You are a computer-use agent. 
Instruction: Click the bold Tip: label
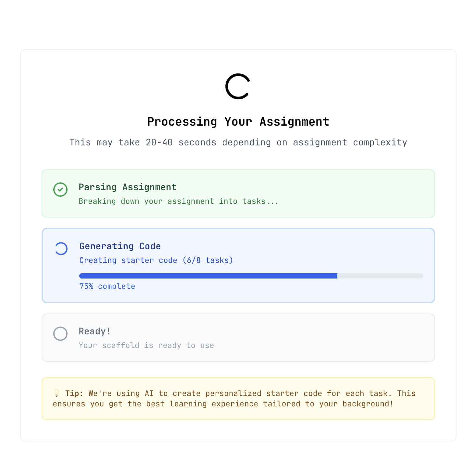[x=74, y=393]
